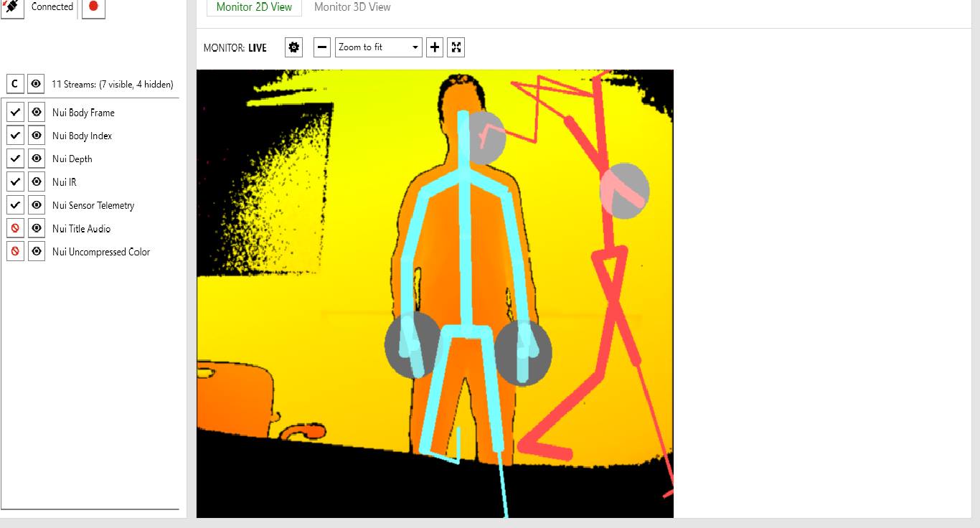The image size is (980, 528).
Task: Switch to Monitor 3D View tab
Action: 352,7
